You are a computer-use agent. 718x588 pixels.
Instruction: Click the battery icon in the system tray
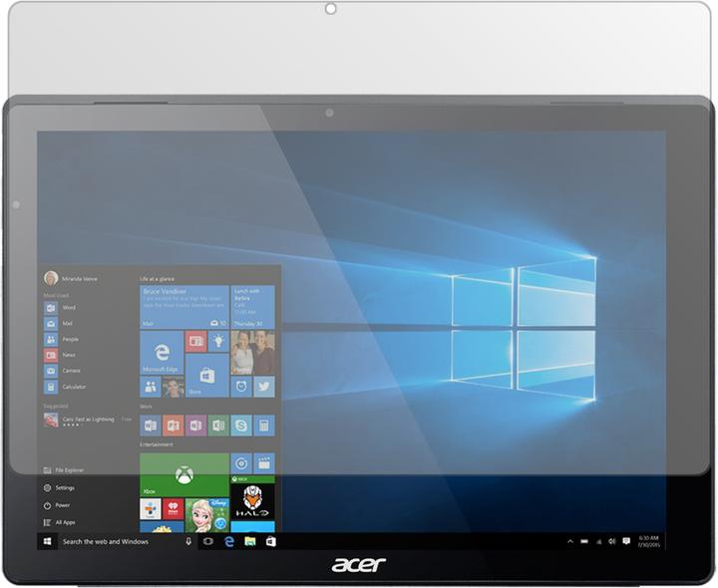click(584, 541)
